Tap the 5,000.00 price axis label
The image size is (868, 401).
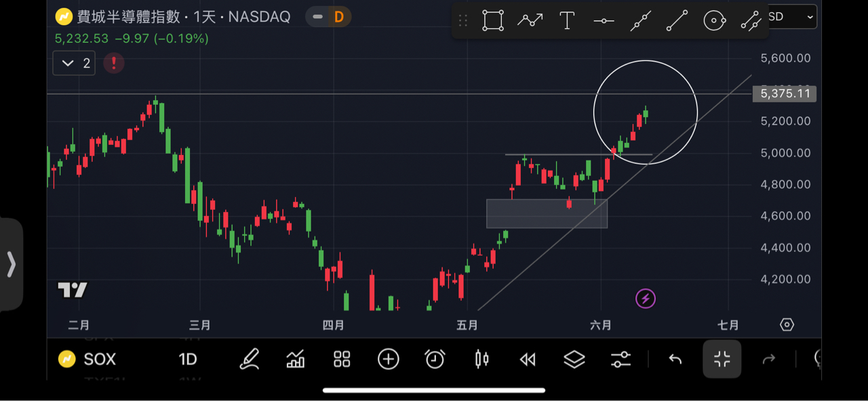pos(785,153)
